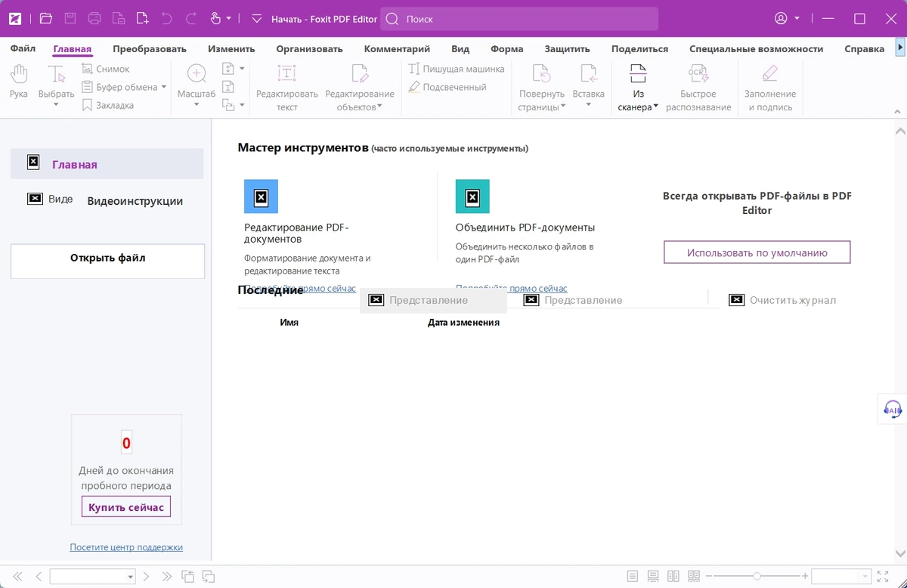The height and width of the screenshot is (588, 907).
Task: Click the Редактировать текст tool
Action: [287, 87]
